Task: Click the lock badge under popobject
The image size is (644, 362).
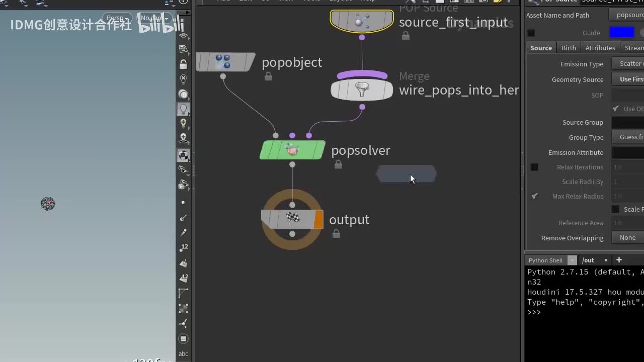Action: coord(269,76)
